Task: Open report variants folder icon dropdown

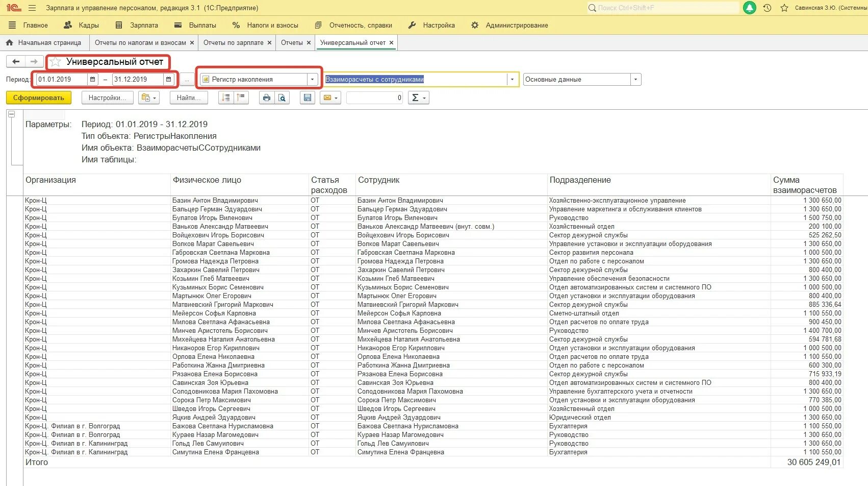Action: pyautogui.click(x=149, y=98)
